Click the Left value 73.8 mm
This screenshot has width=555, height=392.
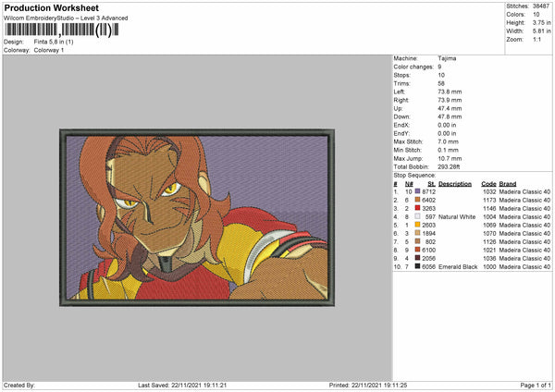tap(450, 92)
